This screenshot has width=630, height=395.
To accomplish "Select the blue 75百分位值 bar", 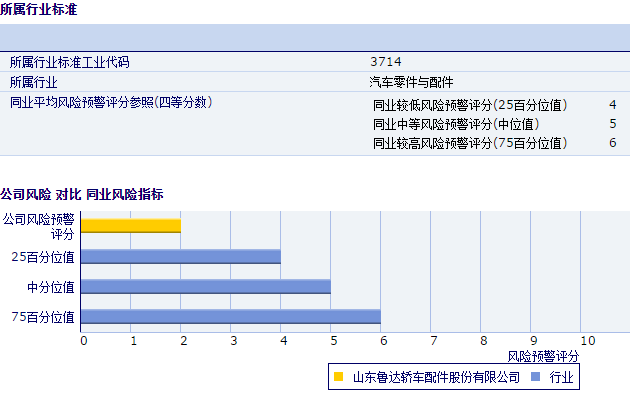I will pyautogui.click(x=231, y=317).
